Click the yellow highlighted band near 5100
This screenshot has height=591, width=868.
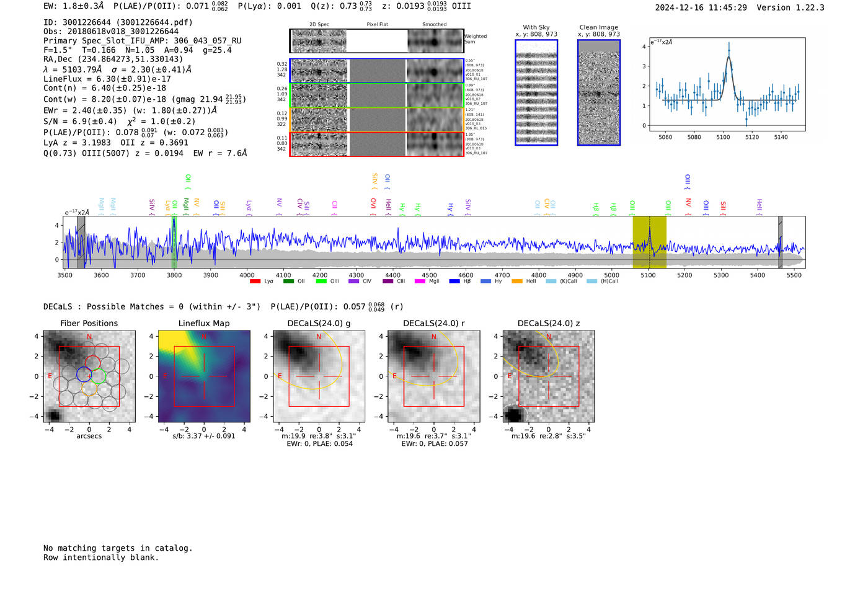tap(649, 242)
